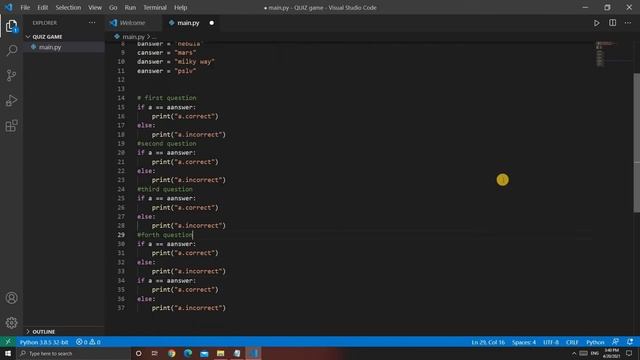Open the feedback icon in status bar
The image size is (640, 360).
pyautogui.click(x=615, y=342)
